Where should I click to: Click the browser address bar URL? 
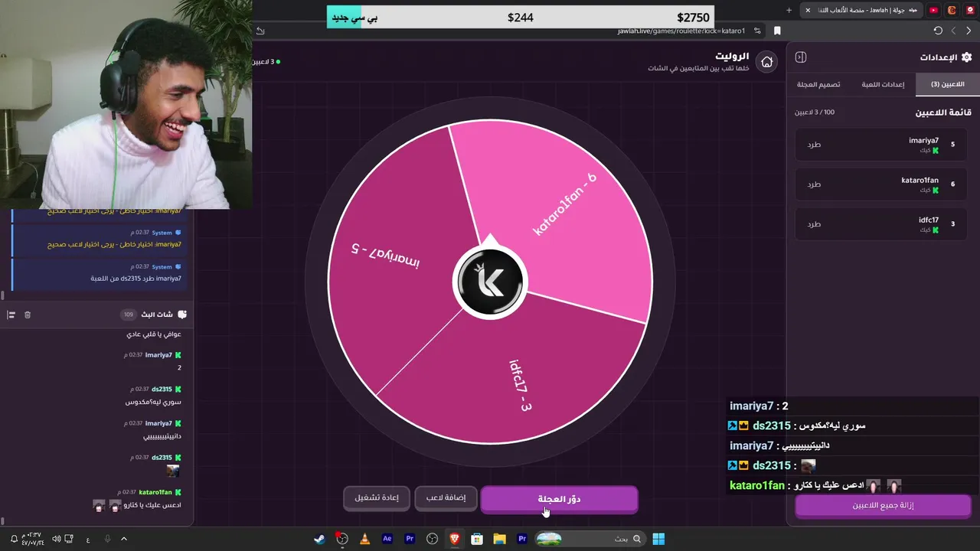(x=681, y=31)
